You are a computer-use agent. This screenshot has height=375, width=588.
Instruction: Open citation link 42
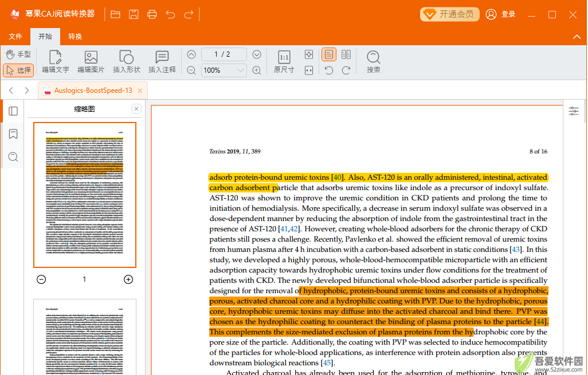point(293,229)
